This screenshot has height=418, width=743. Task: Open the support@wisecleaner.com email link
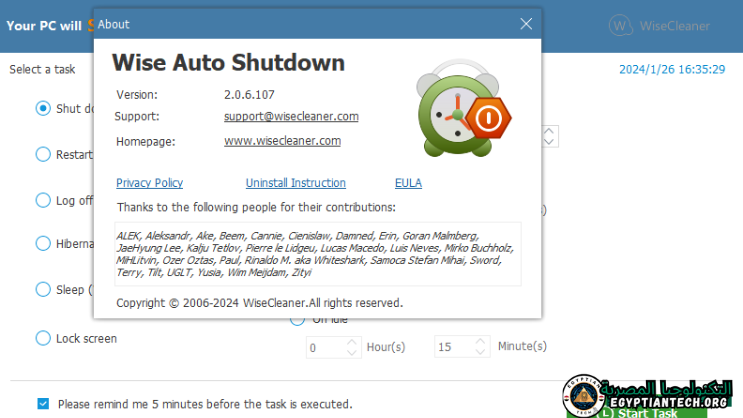pos(291,117)
